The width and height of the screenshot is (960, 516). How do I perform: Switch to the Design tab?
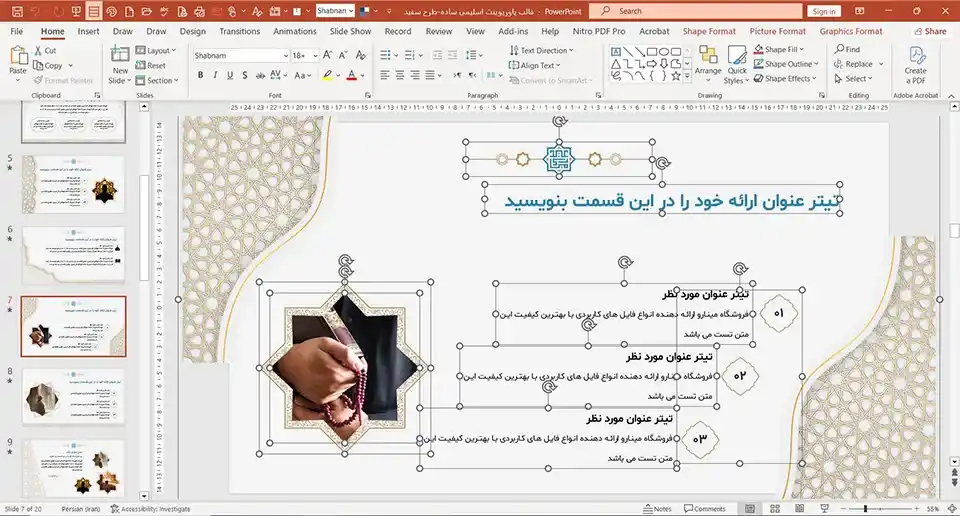(x=192, y=31)
